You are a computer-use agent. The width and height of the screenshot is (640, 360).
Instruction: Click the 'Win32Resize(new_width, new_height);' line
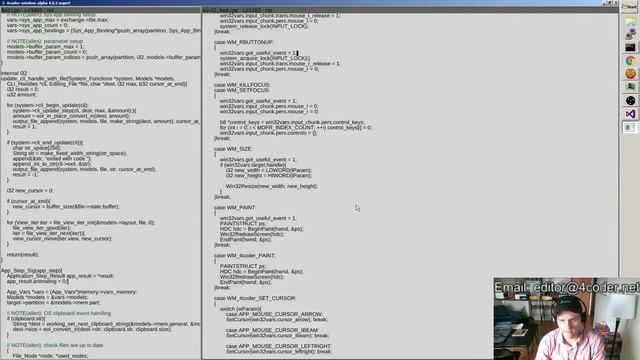[272, 186]
